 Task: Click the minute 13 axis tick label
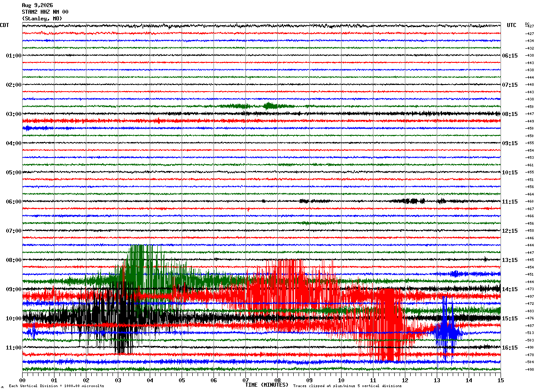tap(437, 380)
